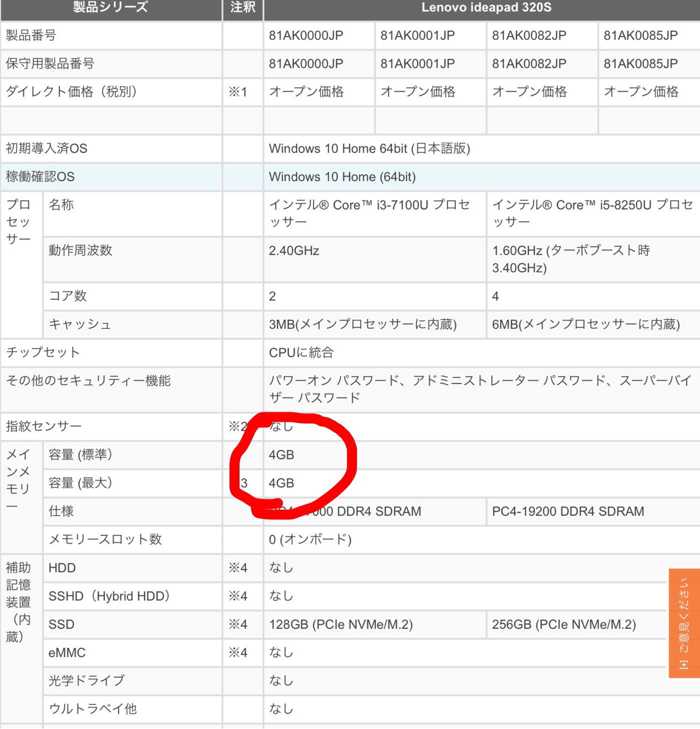
Task: Select 81AK0001JP in the 製品番号 row
Action: [417, 36]
